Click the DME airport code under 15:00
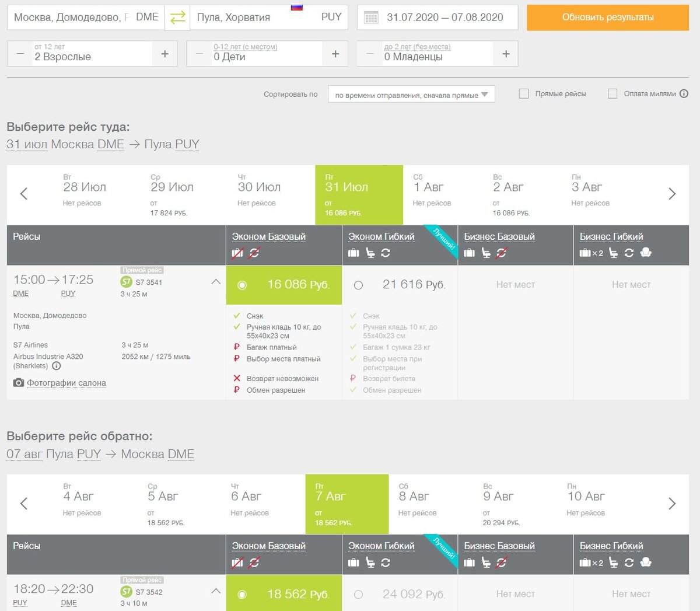Viewport: 700px width, 611px height. [x=21, y=294]
